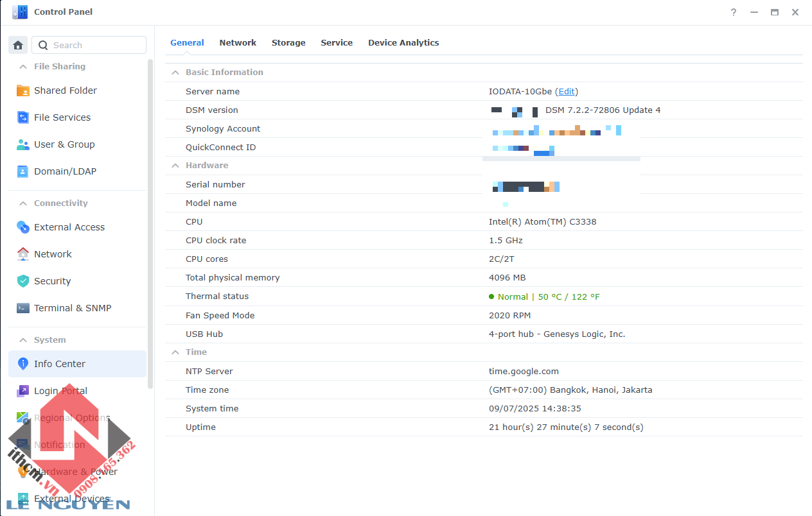Click the Edit link for server name
This screenshot has height=516, width=812.
tap(567, 92)
